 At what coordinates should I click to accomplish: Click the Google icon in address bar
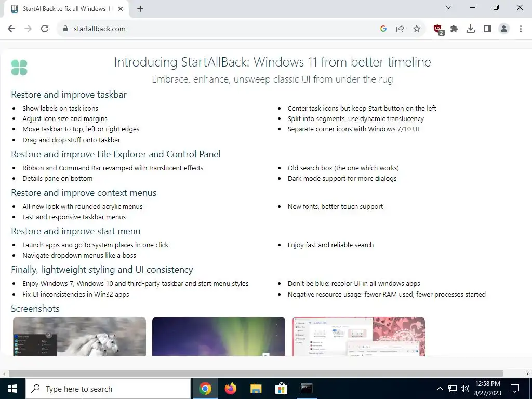tap(383, 29)
